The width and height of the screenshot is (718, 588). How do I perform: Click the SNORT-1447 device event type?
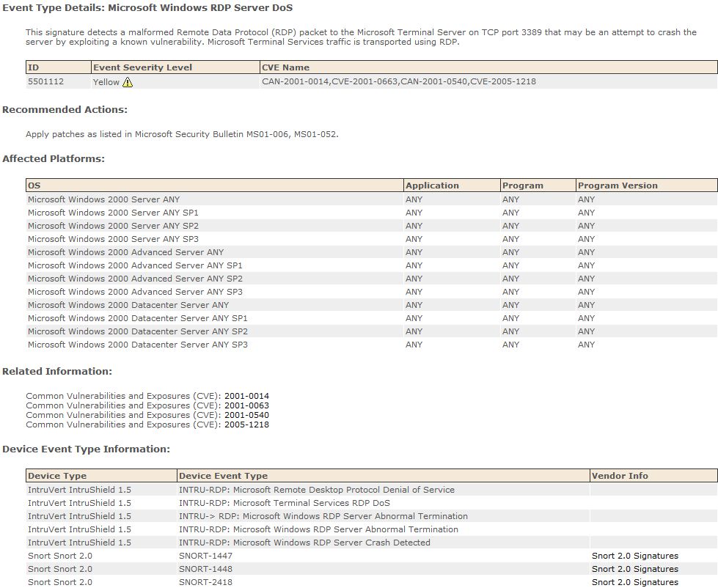pyautogui.click(x=205, y=556)
